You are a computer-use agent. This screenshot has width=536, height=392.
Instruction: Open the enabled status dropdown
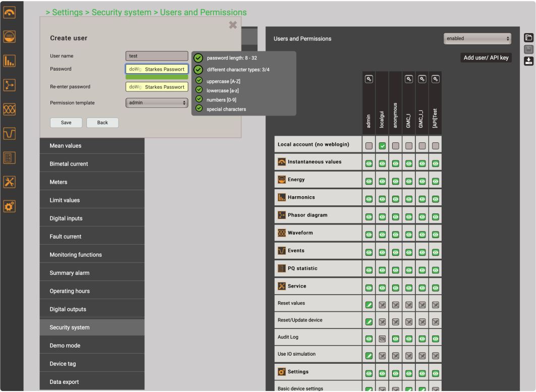click(477, 39)
